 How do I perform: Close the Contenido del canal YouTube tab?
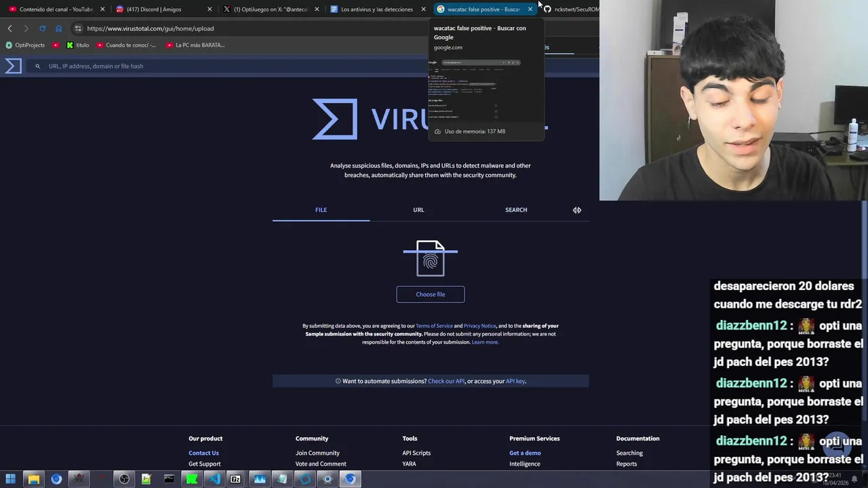click(x=102, y=9)
